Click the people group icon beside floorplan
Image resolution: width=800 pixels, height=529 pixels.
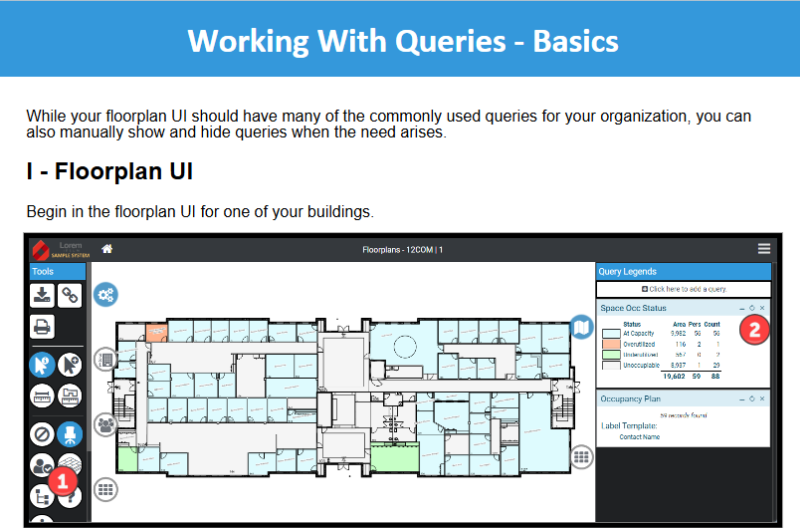(106, 425)
